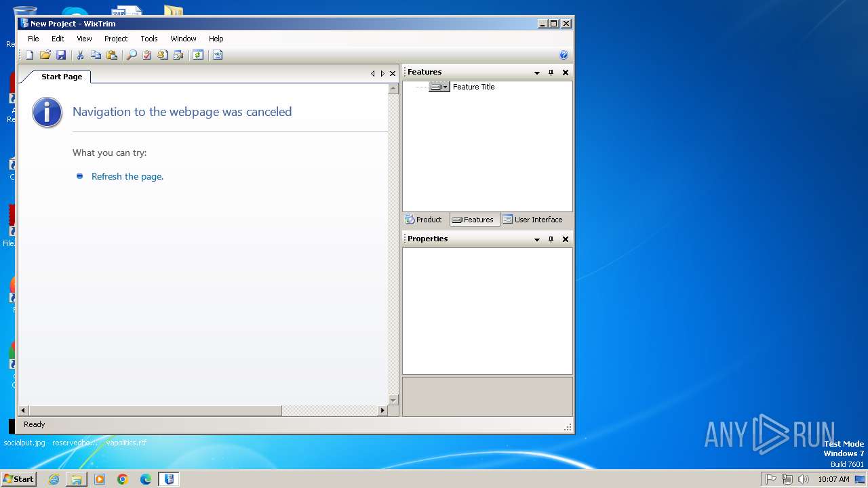Select vapolitics.rtf desktop file
Image resolution: width=868 pixels, height=488 pixels.
coord(126,443)
